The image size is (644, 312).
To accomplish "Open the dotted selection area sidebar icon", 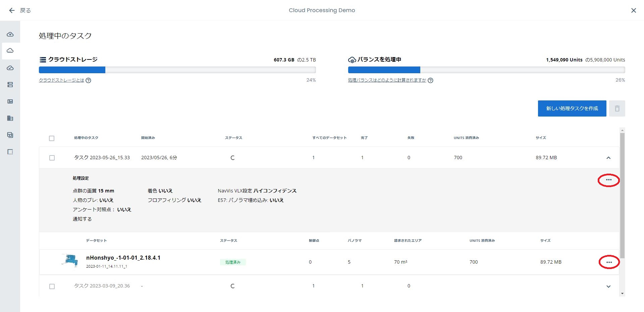I will pos(10,152).
